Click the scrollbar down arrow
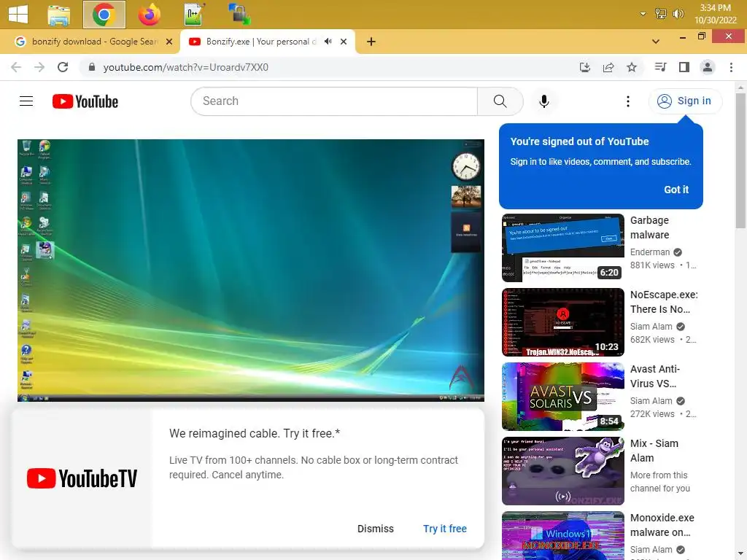This screenshot has width=747, height=560. (740, 555)
